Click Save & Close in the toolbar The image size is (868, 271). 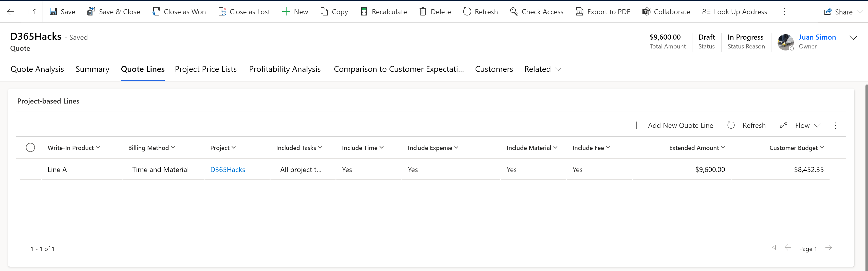coord(114,12)
